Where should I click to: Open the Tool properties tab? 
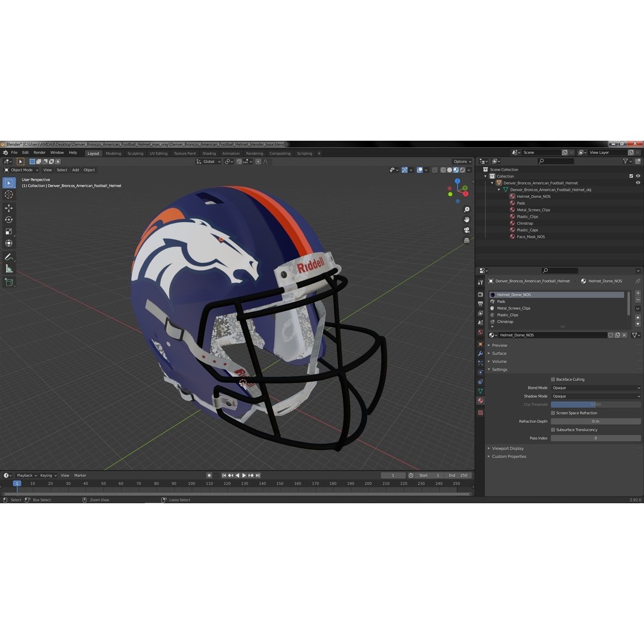tap(481, 282)
